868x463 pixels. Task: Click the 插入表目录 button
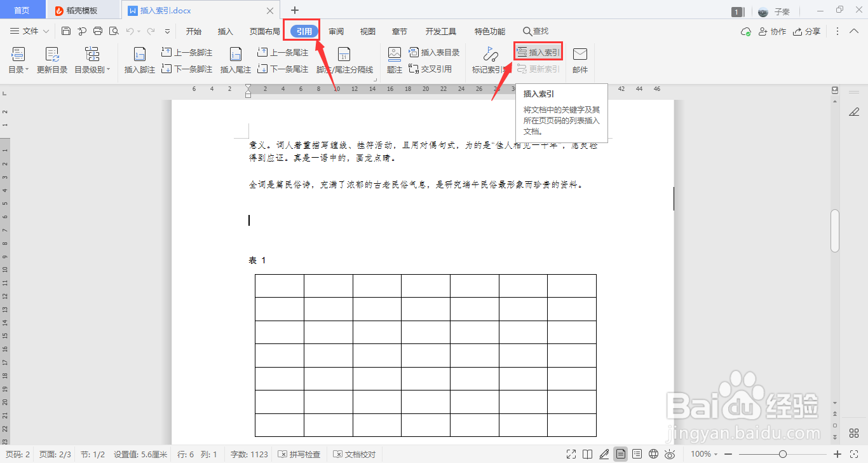433,52
